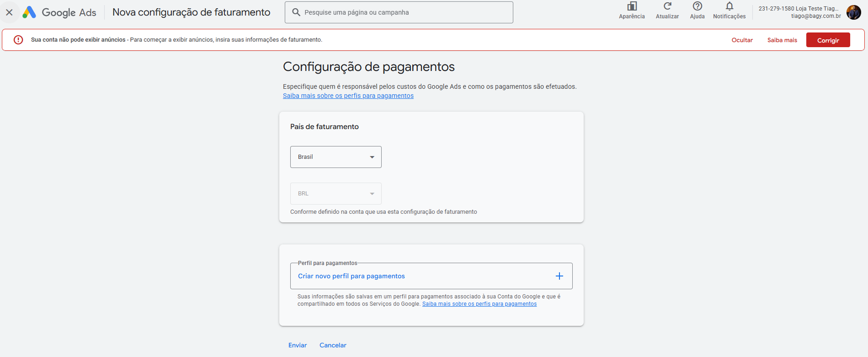The height and width of the screenshot is (357, 868).
Task: Click the Enviar button
Action: 298,345
